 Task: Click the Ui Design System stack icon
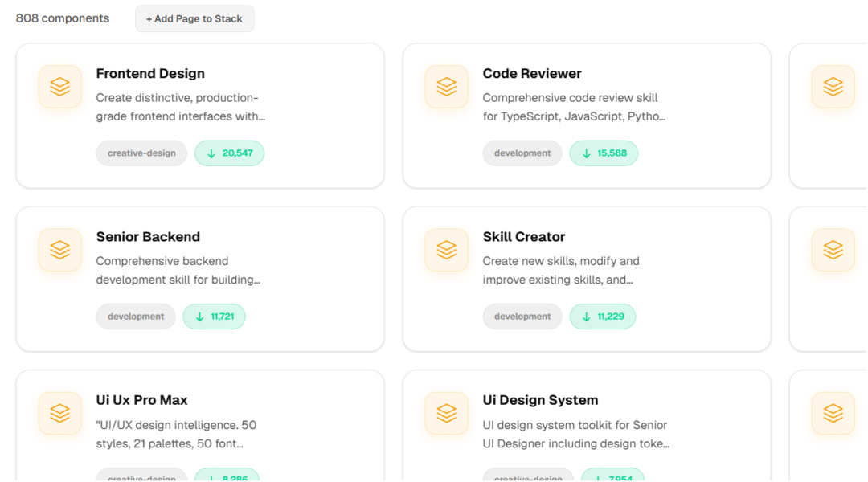point(447,413)
